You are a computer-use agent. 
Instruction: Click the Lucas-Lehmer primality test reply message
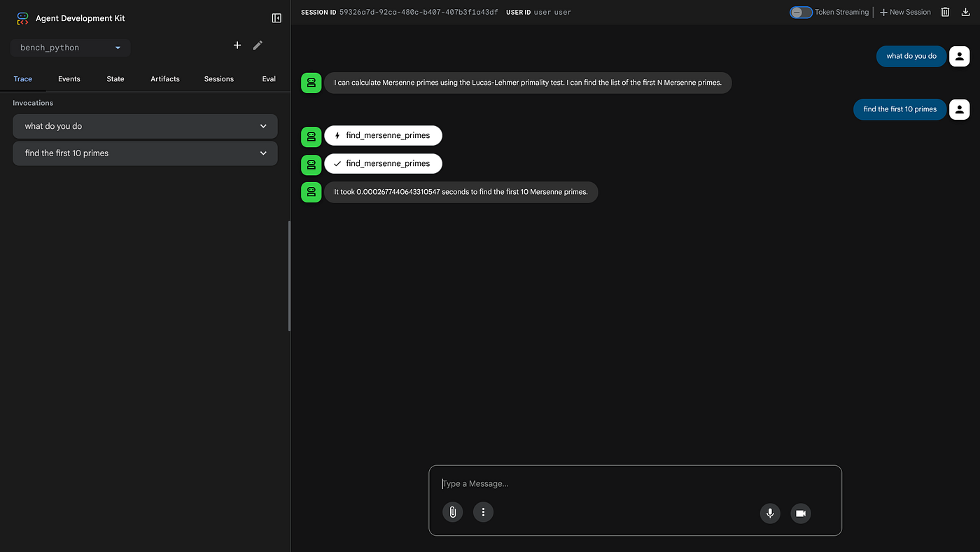click(528, 83)
